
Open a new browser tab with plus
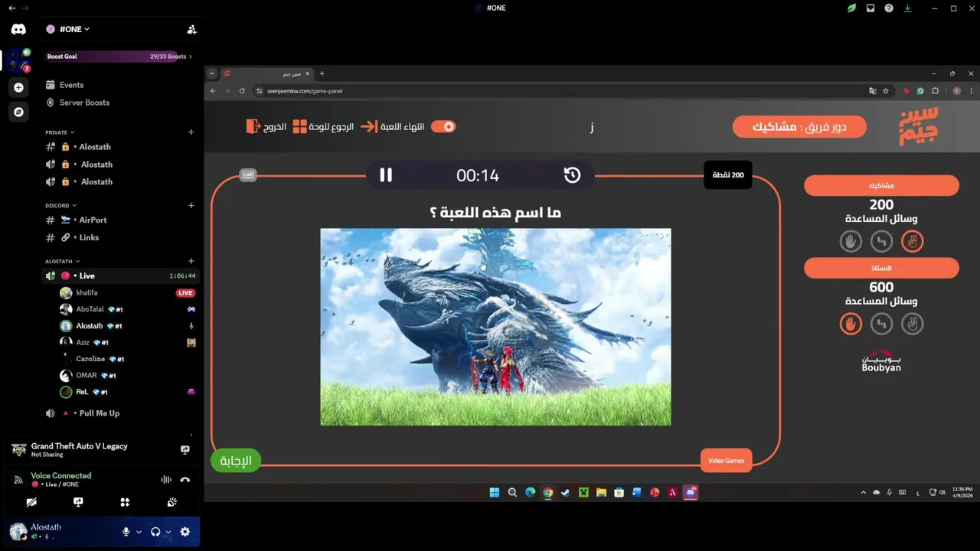322,73
